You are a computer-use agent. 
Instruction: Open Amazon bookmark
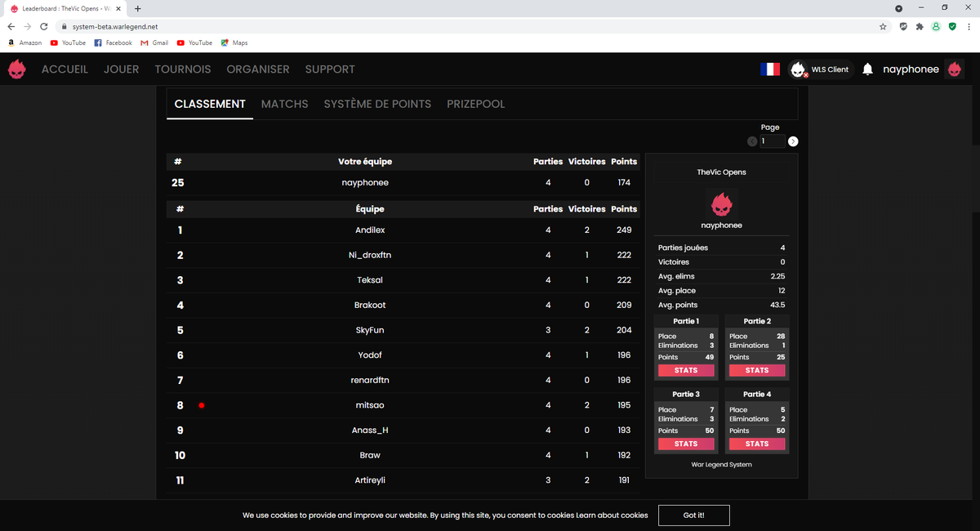[x=25, y=42]
